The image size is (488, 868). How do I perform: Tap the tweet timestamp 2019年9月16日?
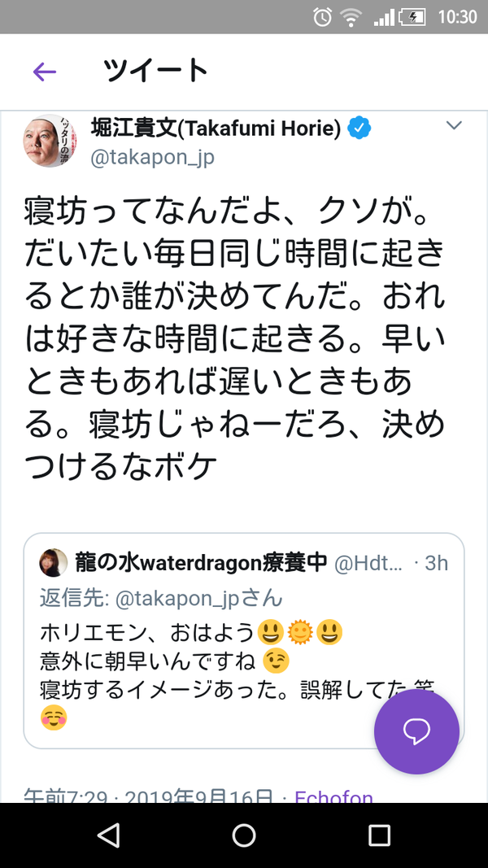[x=199, y=796]
